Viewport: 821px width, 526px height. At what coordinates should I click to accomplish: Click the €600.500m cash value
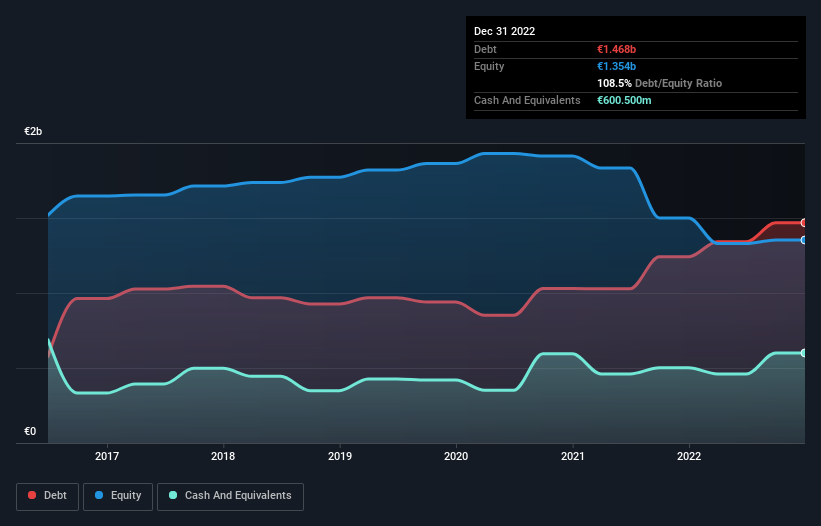(x=624, y=100)
